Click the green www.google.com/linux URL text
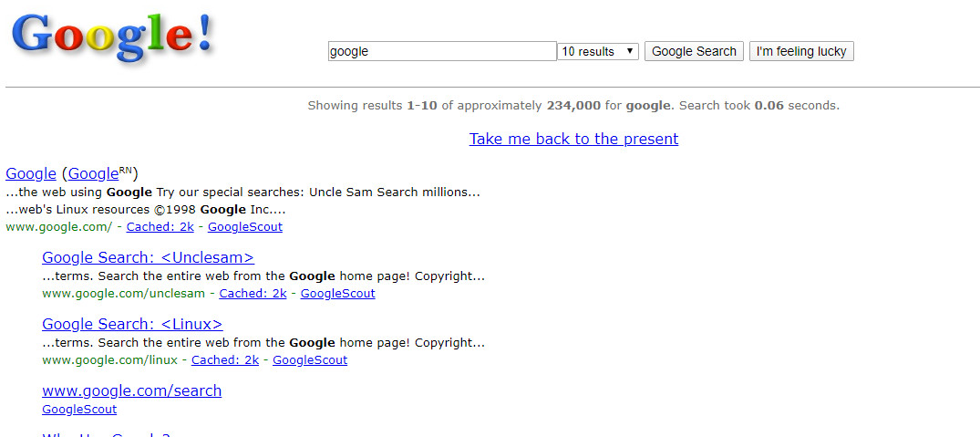Screen dimensions: 980x437 pyautogui.click(x=110, y=360)
